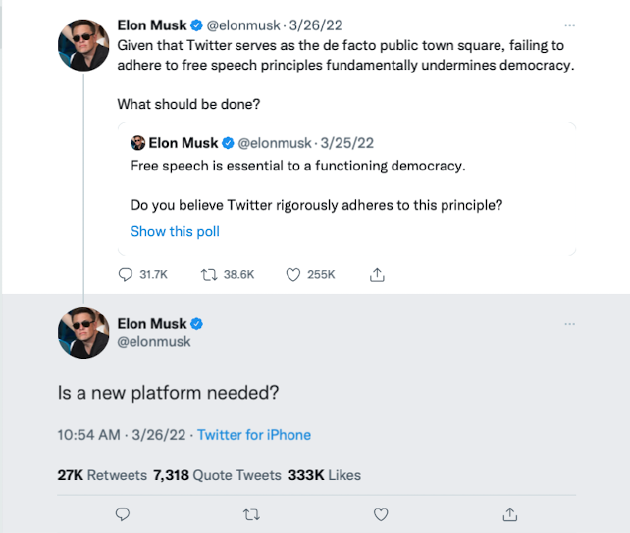Open the 'Twitter for iPhone' source link

pos(254,435)
